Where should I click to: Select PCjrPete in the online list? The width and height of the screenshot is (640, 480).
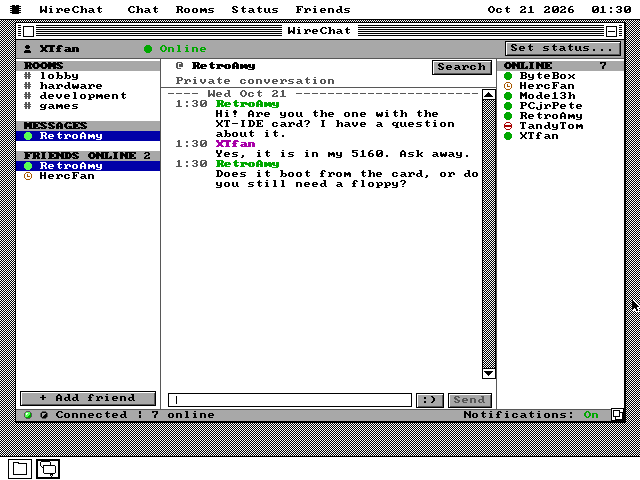coord(560,106)
